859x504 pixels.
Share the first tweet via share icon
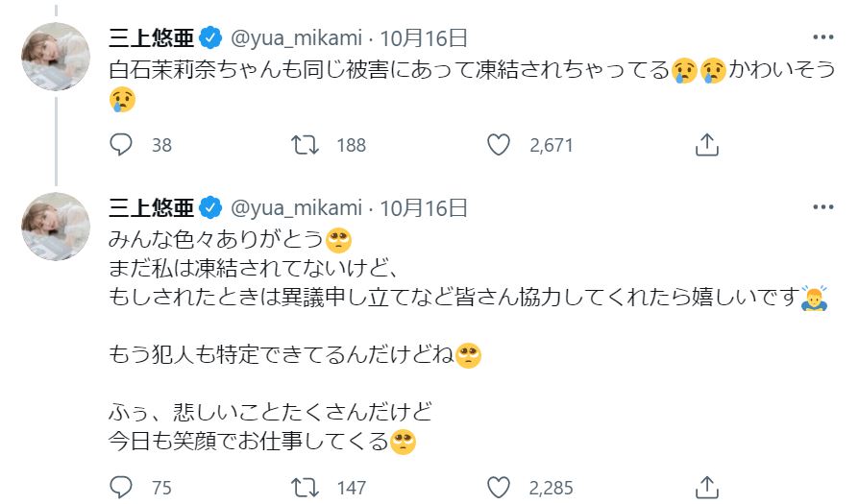[706, 145]
